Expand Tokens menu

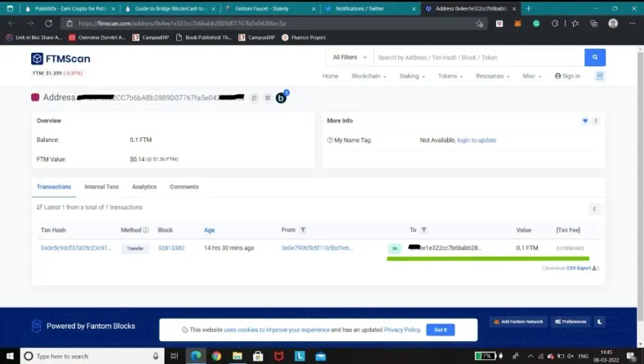pos(450,76)
